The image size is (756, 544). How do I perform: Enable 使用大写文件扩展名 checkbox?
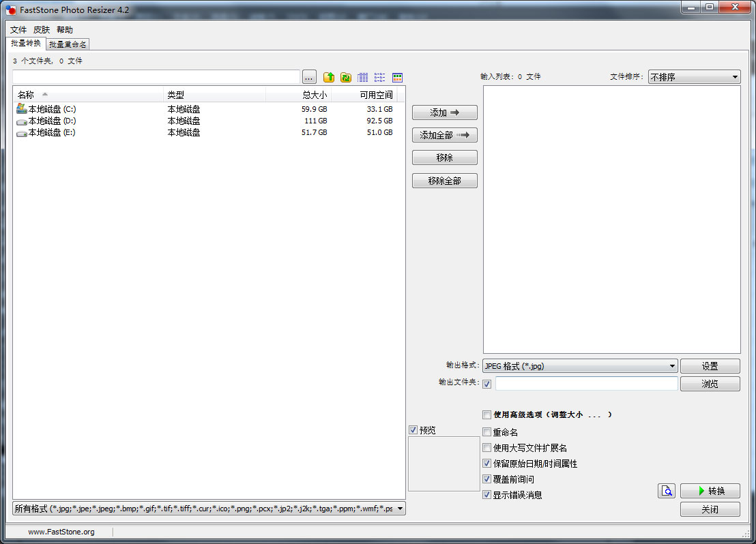[487, 448]
